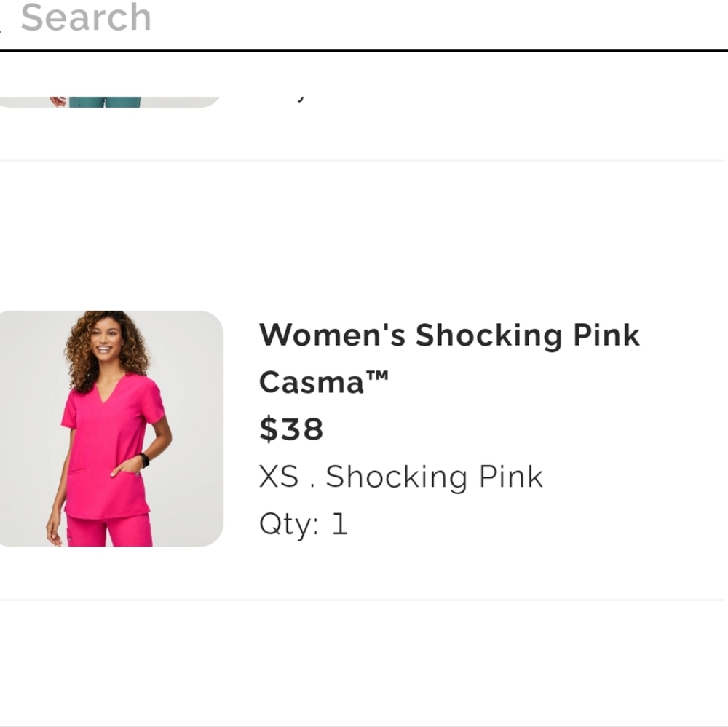The image size is (728, 727).
Task: Tap the Shocking Pink color variant text
Action: pos(434,477)
